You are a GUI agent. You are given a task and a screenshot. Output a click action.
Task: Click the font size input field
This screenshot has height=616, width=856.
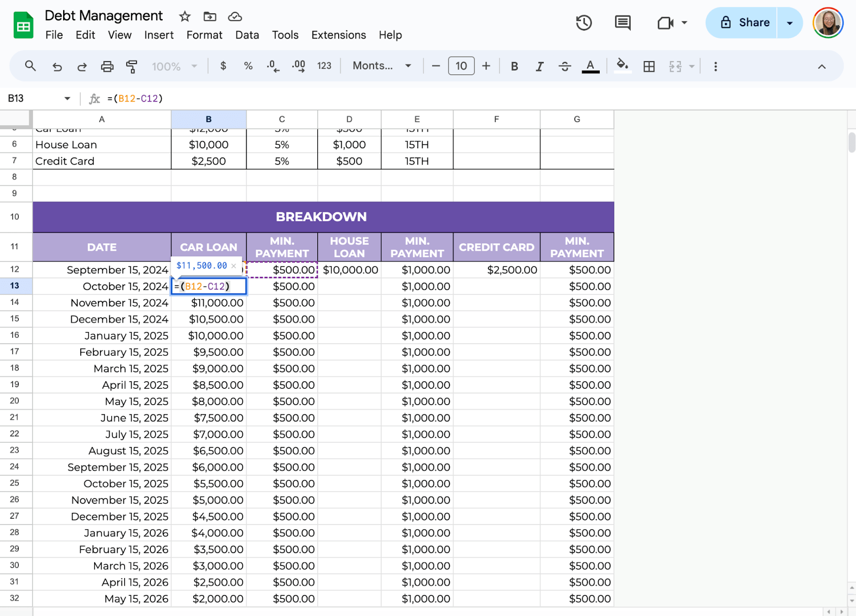point(461,66)
